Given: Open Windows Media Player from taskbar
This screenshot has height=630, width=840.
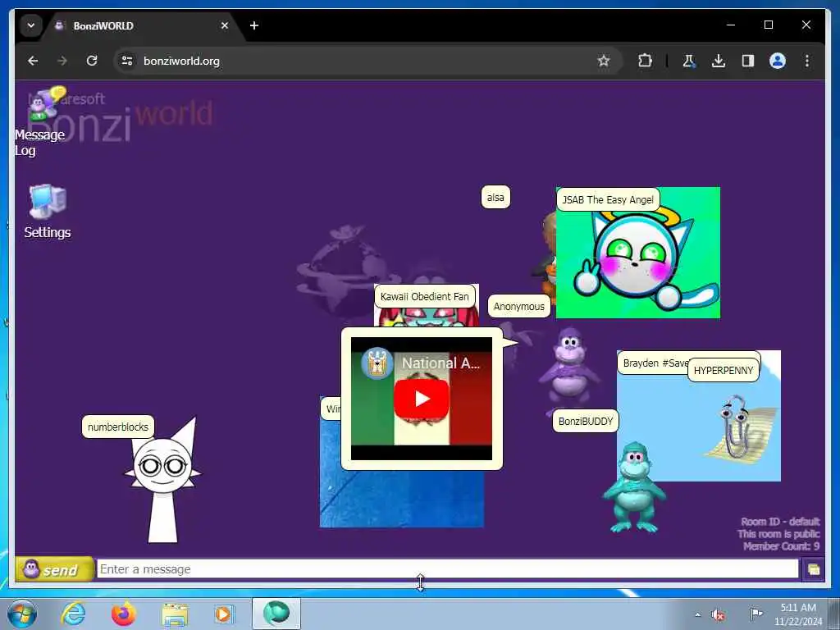Looking at the screenshot, I should (223, 614).
